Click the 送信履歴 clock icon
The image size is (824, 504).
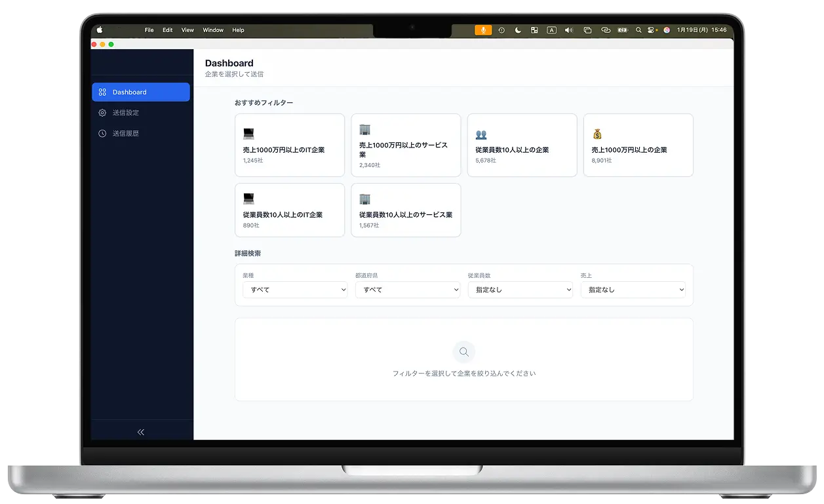pos(102,134)
